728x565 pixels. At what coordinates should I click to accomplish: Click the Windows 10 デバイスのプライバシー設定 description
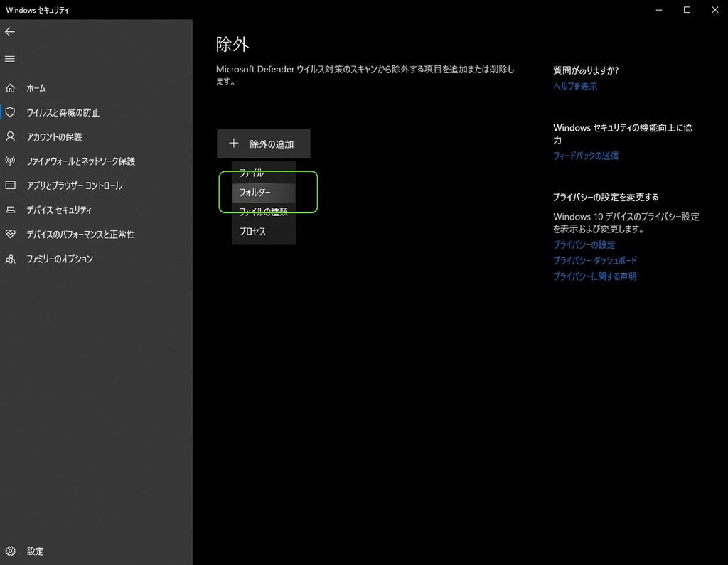pyautogui.click(x=626, y=223)
